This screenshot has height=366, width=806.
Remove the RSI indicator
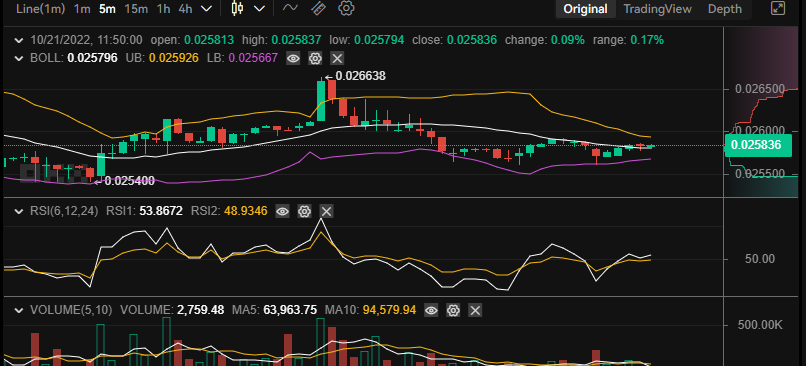(327, 211)
